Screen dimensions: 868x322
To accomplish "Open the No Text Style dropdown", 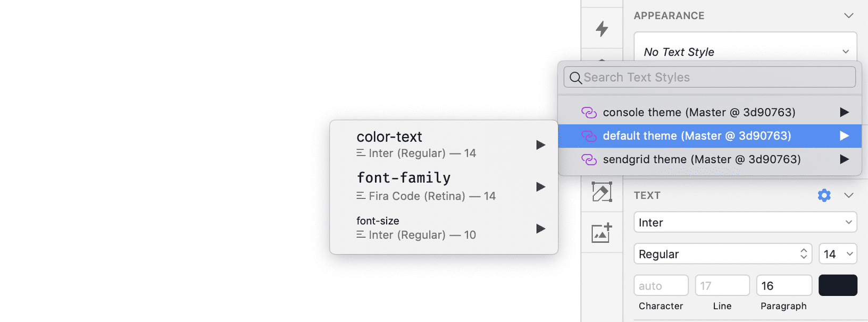I will [745, 52].
